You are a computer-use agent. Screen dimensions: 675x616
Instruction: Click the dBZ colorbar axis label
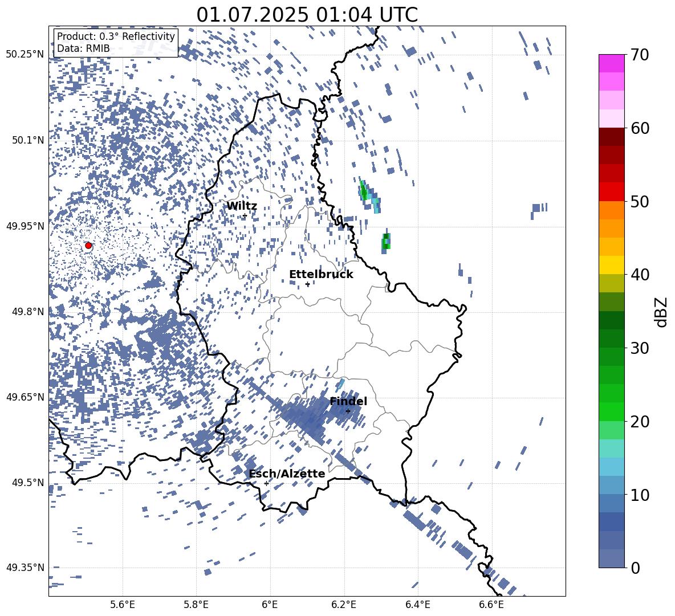pyautogui.click(x=661, y=312)
